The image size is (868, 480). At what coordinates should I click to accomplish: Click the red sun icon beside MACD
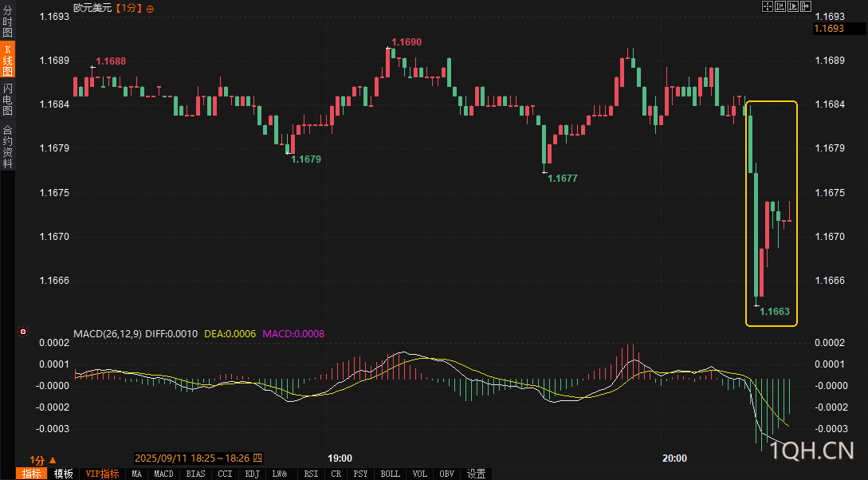tap(22, 332)
